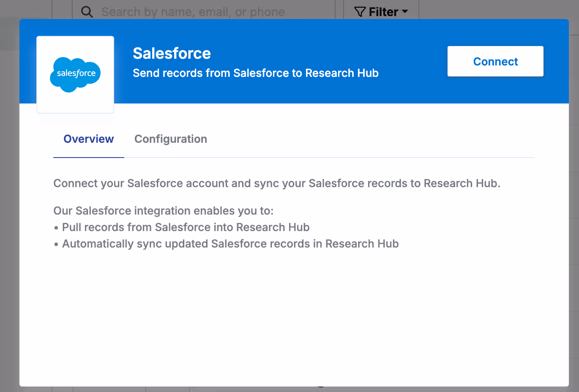Click the funnel symbol next to Filter
Viewport: 579px width, 392px height.
tap(359, 11)
